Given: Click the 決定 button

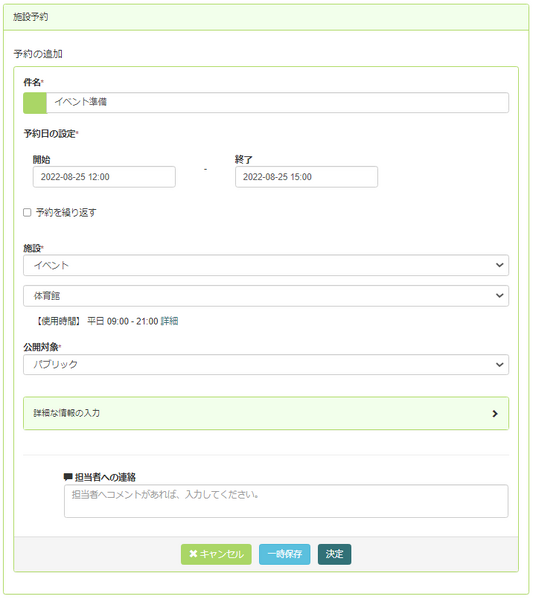Looking at the screenshot, I should tap(334, 554).
